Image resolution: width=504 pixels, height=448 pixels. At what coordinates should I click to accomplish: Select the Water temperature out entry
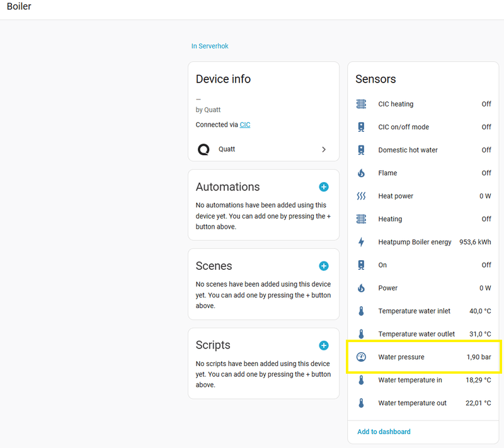[x=423, y=403]
